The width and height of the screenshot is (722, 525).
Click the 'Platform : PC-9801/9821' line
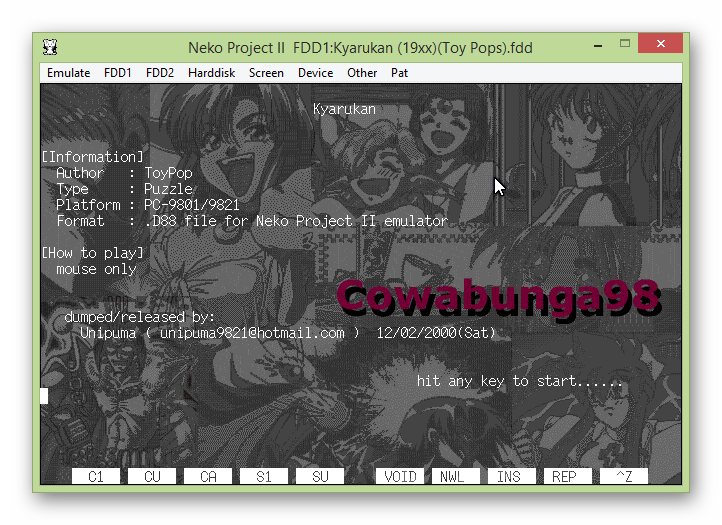(147, 205)
